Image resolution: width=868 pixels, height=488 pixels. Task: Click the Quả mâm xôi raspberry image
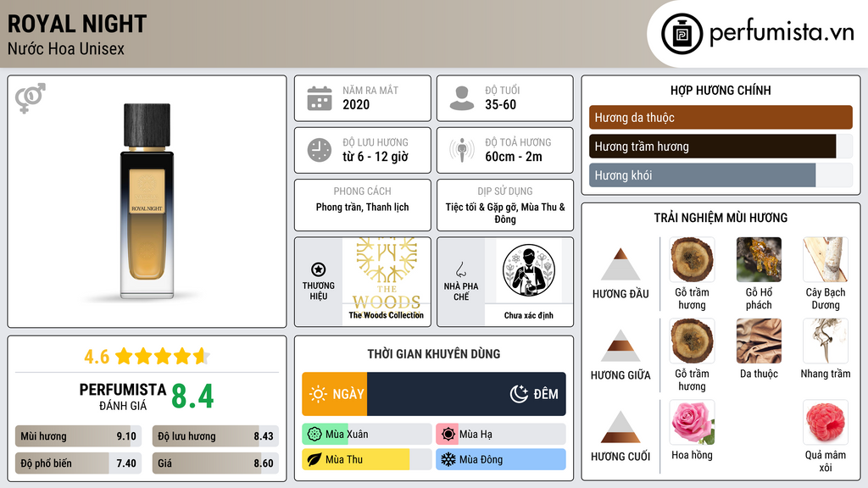[826, 422]
